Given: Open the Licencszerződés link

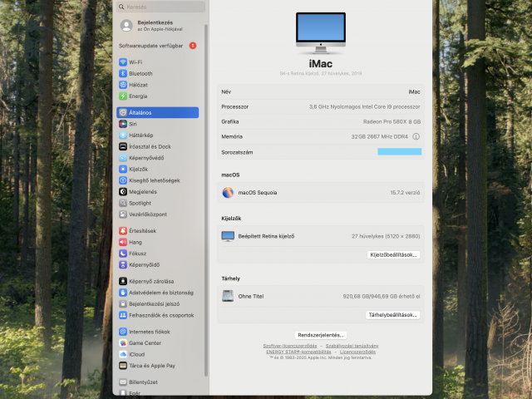Looking at the screenshot, I should 357,352.
